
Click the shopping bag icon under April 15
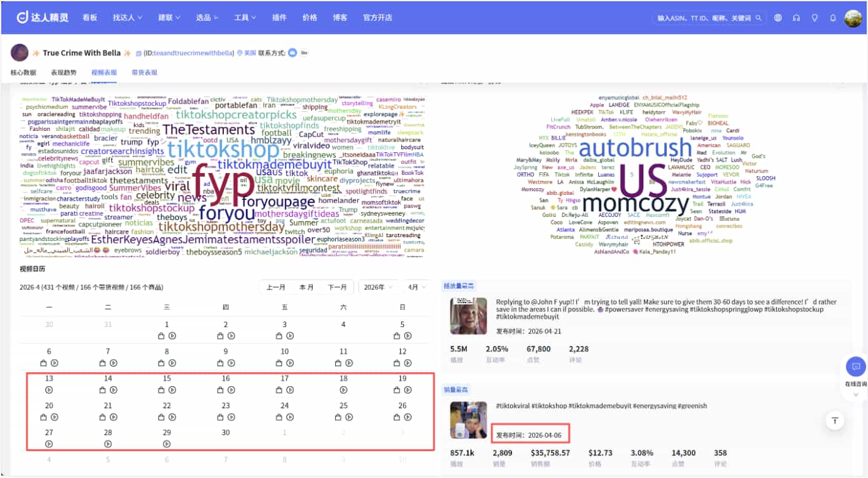[x=162, y=390]
